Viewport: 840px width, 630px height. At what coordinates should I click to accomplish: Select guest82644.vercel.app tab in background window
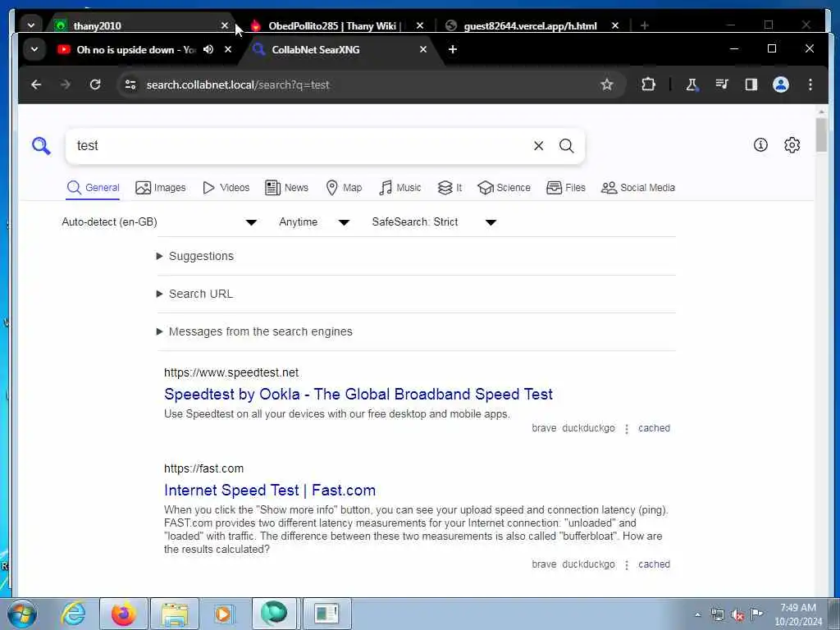coord(531,25)
